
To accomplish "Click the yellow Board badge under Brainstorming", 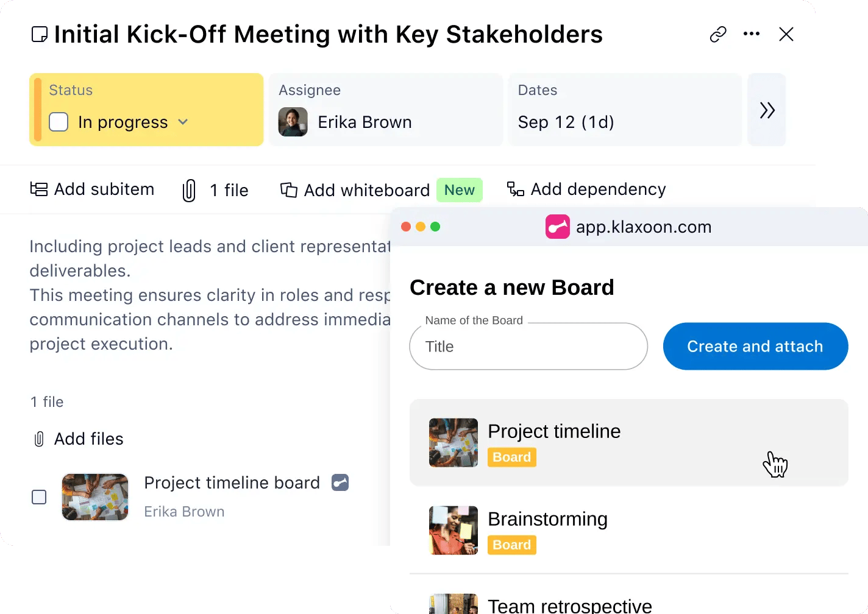I will [x=511, y=545].
